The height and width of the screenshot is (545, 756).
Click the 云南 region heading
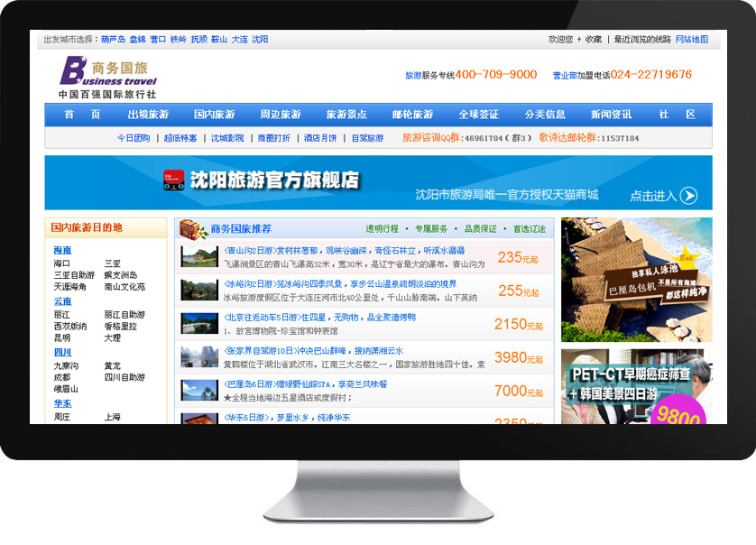[62, 301]
